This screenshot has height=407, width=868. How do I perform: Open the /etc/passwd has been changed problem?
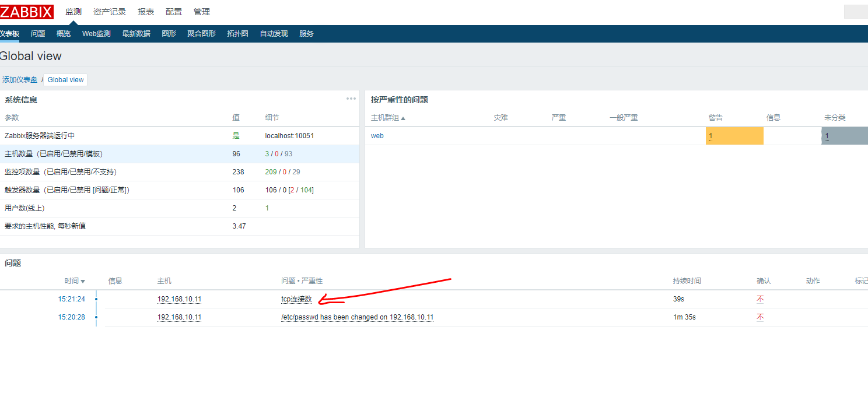click(357, 317)
